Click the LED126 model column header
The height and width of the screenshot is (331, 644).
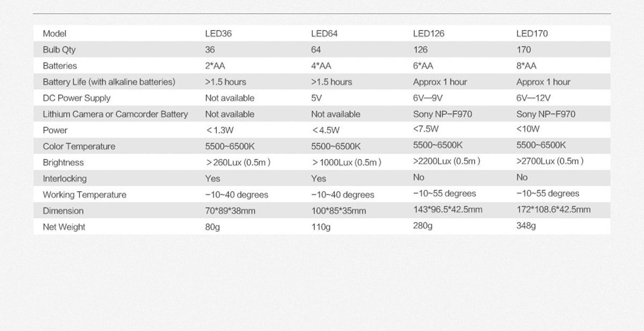coord(428,33)
